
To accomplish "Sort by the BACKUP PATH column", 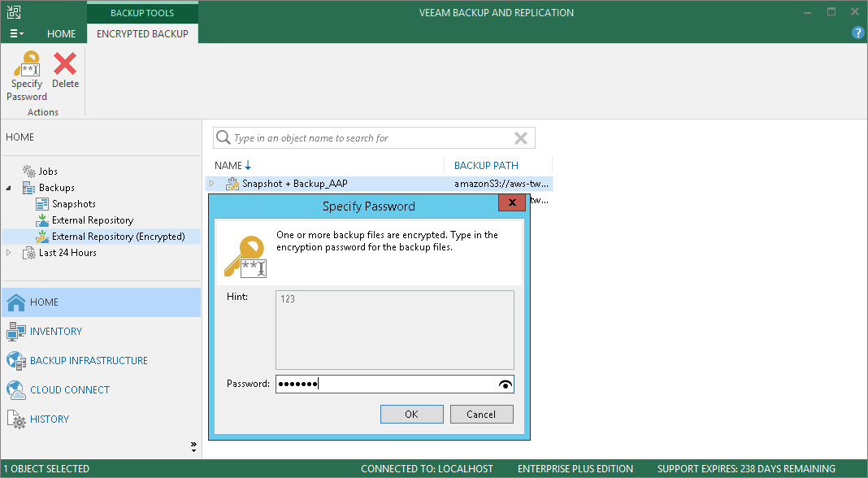I will point(486,166).
